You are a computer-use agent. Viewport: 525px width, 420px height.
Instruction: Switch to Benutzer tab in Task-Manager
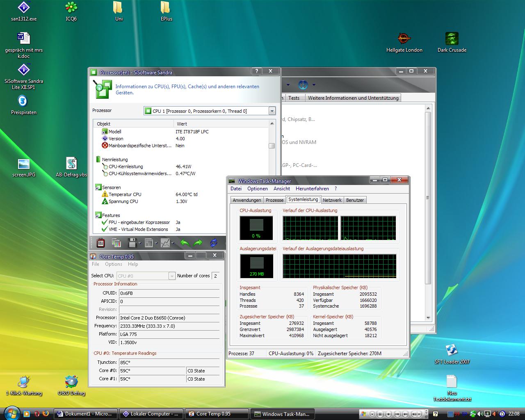[355, 200]
